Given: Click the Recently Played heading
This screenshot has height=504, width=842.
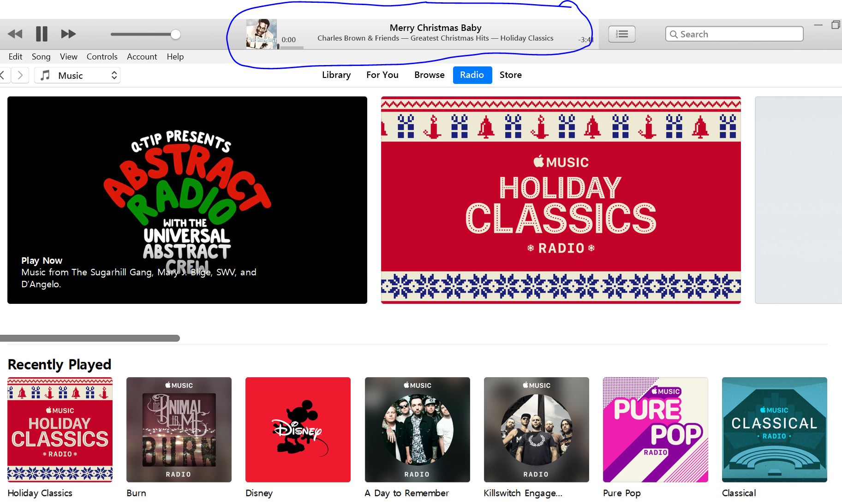Looking at the screenshot, I should [x=60, y=364].
